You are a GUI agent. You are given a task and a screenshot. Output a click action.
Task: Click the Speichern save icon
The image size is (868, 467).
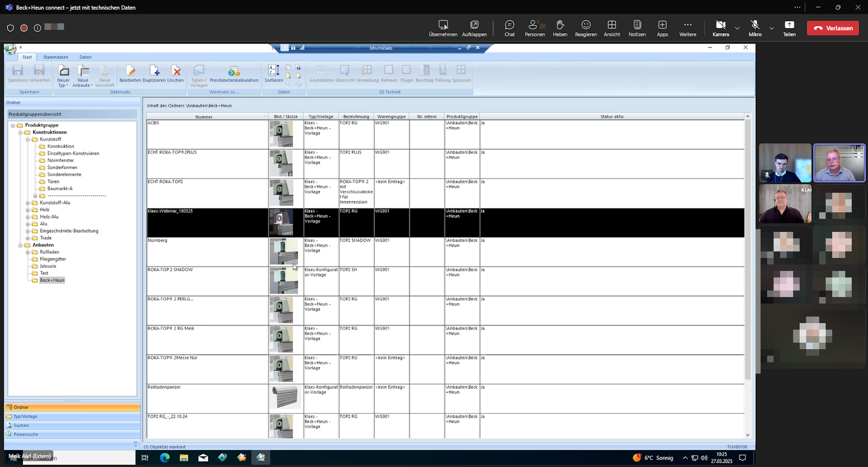[x=18, y=71]
